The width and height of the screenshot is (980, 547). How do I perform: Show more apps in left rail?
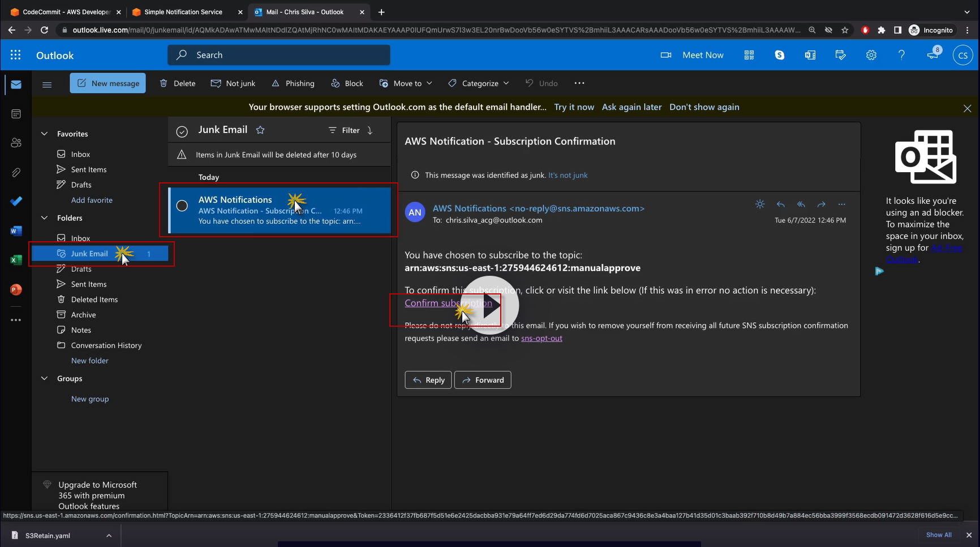(16, 320)
